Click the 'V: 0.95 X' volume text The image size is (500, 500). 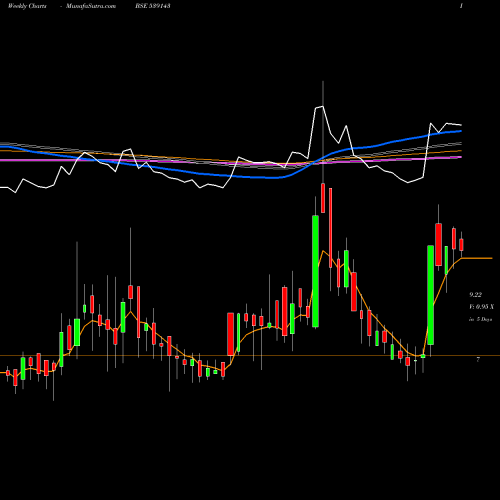[x=481, y=307]
